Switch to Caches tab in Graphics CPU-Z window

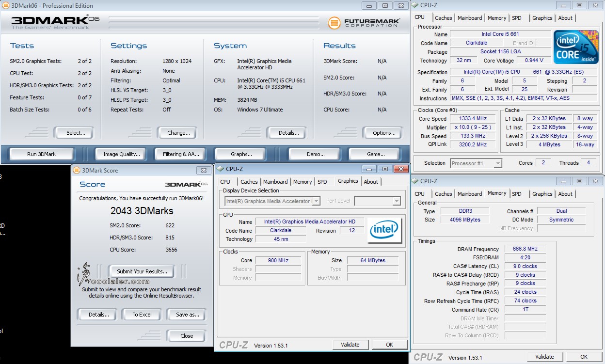pyautogui.click(x=249, y=182)
